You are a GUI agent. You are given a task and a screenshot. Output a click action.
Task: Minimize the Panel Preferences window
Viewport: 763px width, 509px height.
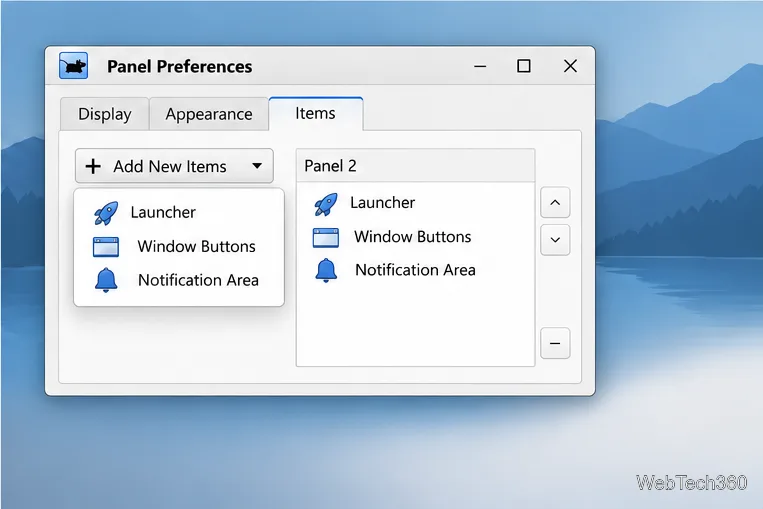click(480, 66)
